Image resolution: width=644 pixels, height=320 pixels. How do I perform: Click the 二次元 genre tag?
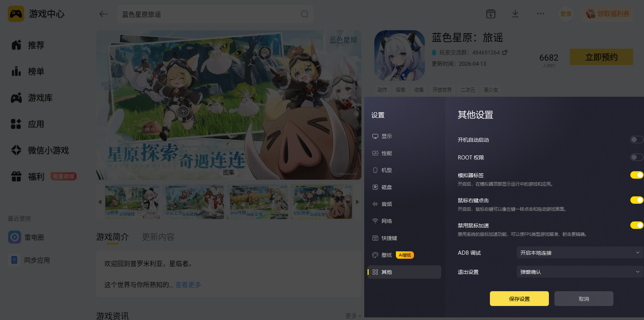pyautogui.click(x=468, y=90)
